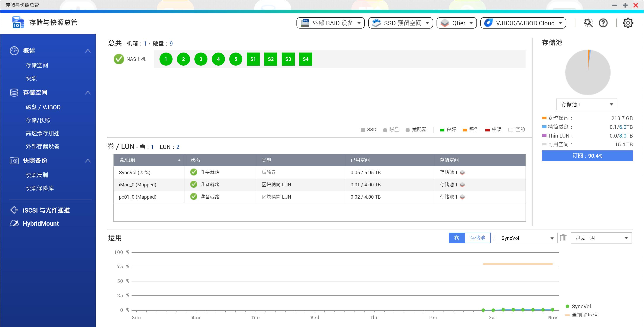Open the settings gear icon

click(x=627, y=23)
